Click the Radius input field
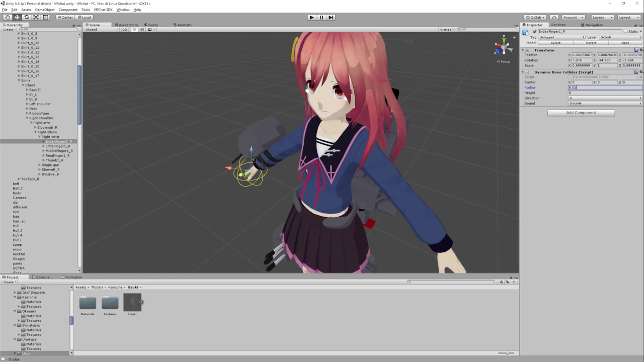 605,87
